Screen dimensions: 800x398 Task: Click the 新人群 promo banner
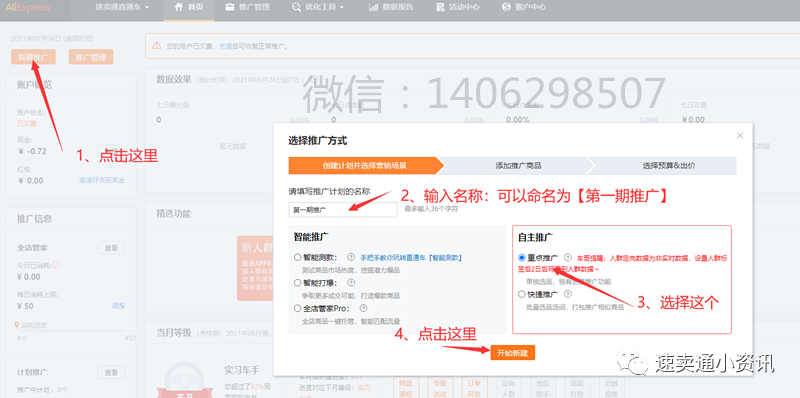point(255,268)
